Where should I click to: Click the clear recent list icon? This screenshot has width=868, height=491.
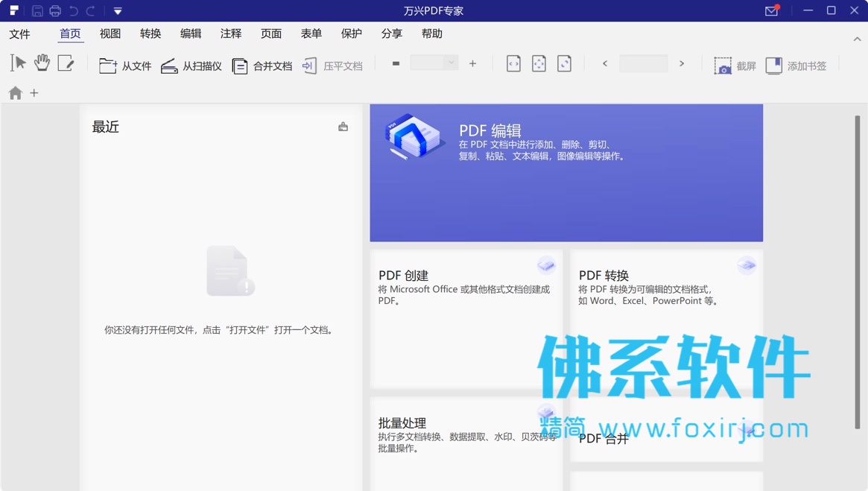point(343,127)
